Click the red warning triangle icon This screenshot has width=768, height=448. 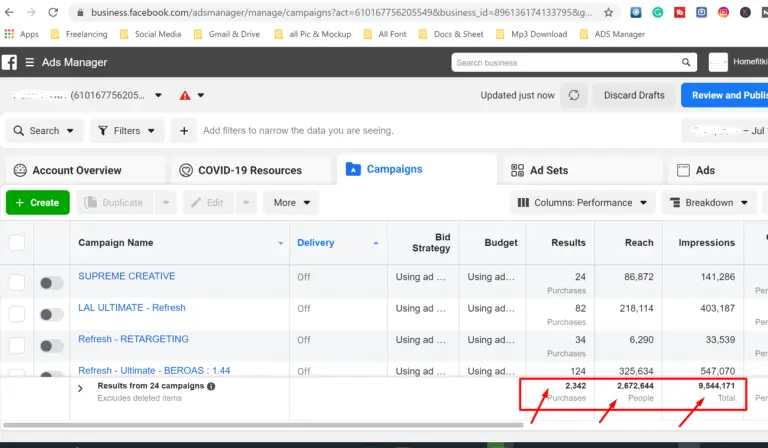click(x=184, y=96)
